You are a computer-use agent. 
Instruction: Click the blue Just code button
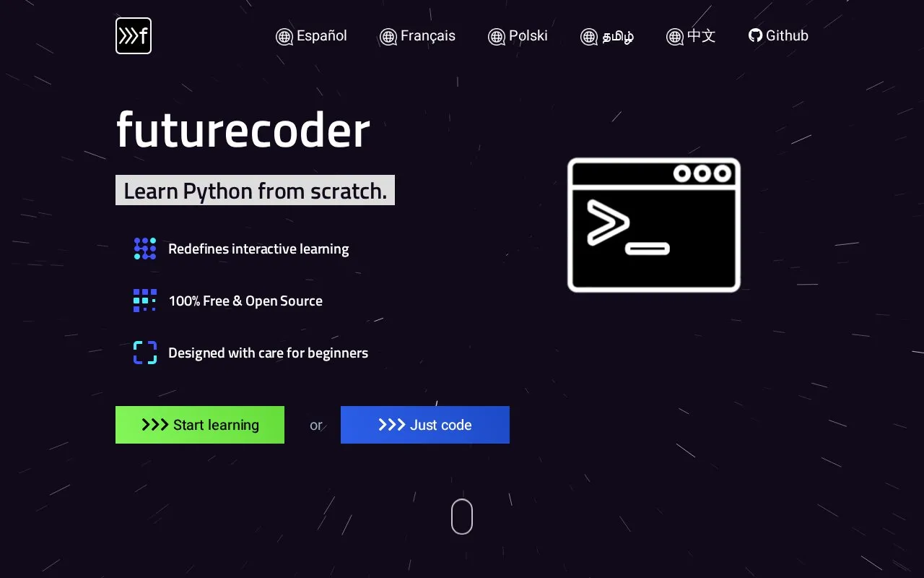(425, 425)
